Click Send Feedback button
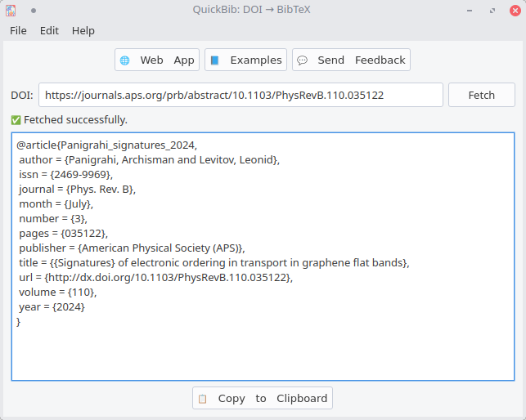Viewport: 526px width, 420px height. [351, 60]
